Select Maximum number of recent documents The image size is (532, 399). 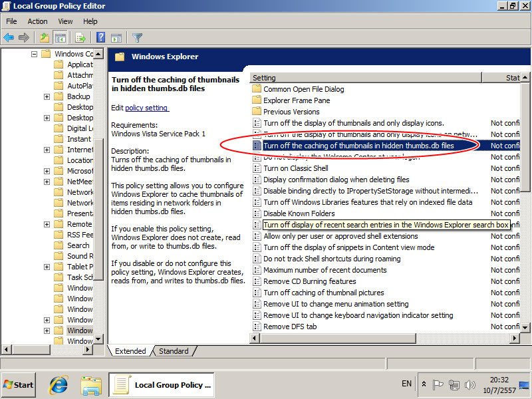(x=325, y=270)
